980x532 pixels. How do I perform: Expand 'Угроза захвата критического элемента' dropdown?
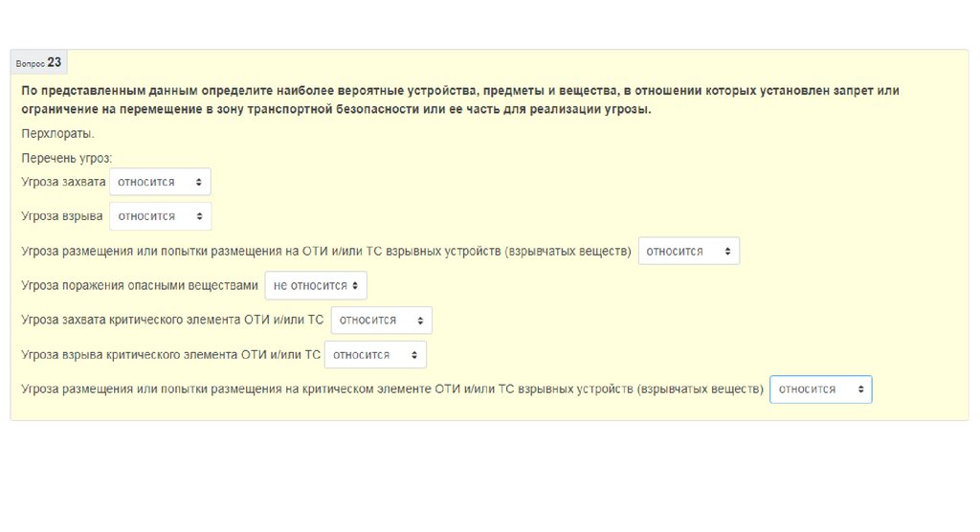(x=381, y=320)
